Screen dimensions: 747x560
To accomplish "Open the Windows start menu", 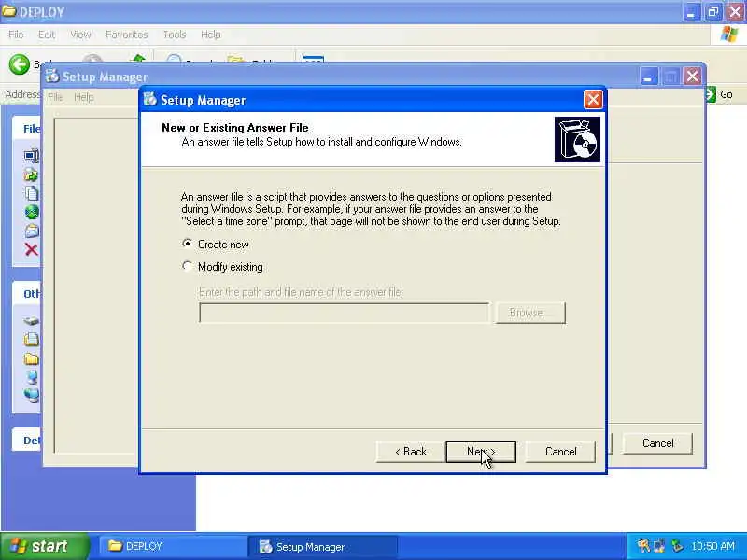I will click(x=43, y=546).
